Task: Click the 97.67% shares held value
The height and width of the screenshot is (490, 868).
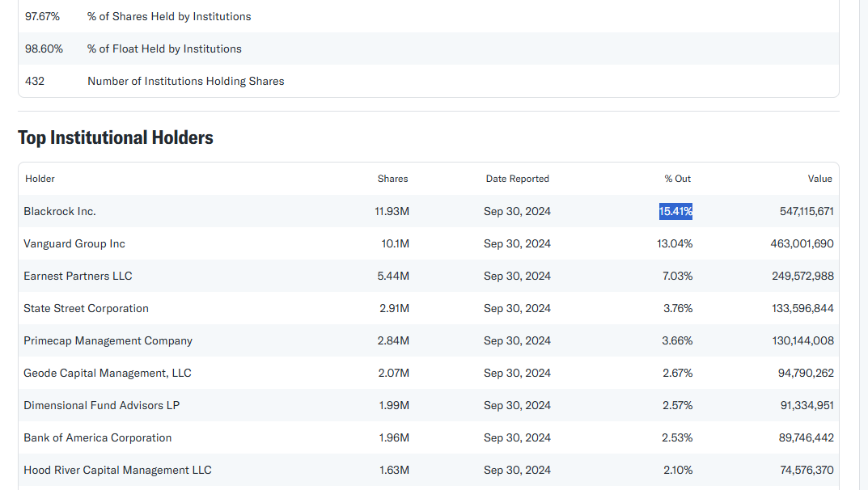Action: [x=42, y=17]
